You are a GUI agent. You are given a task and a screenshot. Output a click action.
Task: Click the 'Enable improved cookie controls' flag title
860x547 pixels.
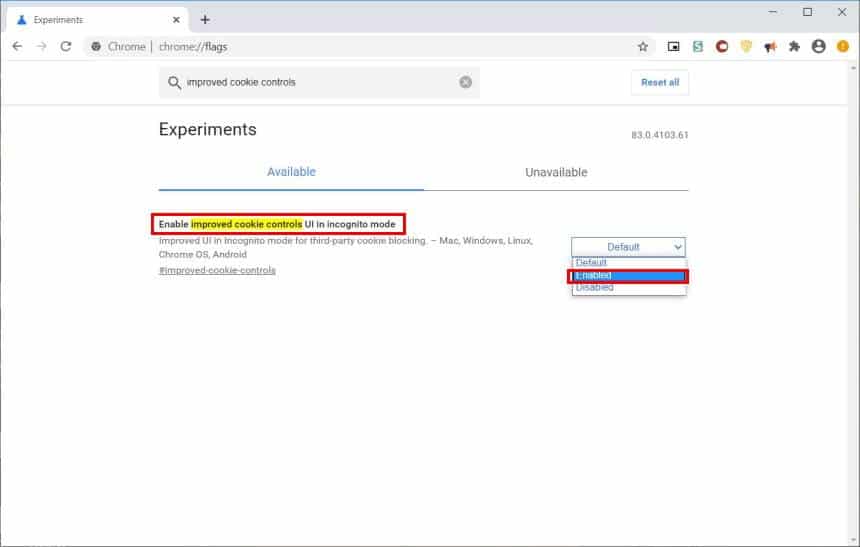(277, 224)
